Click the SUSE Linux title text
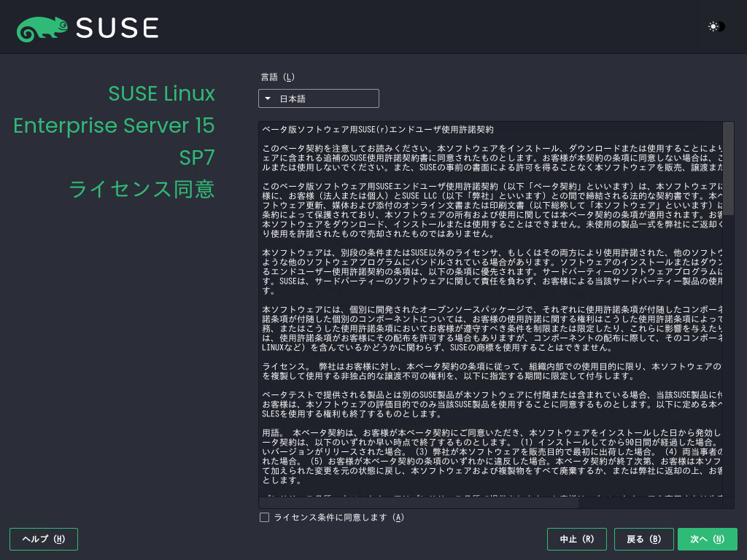Viewport: 747px width, 560px height. [161, 93]
